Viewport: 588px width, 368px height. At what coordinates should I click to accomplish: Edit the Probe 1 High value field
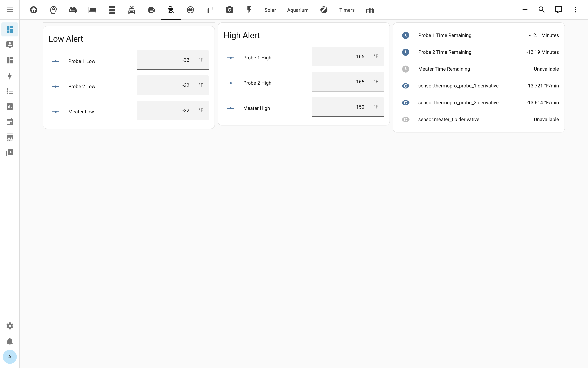(348, 56)
